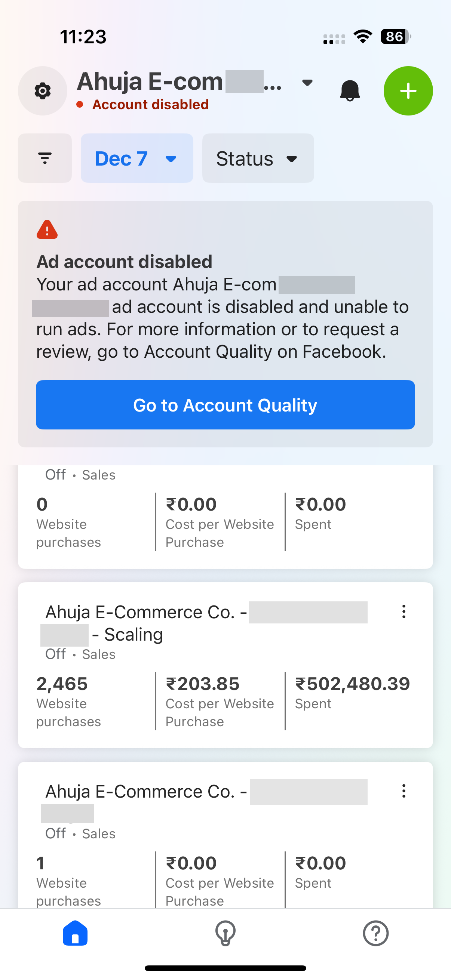Open the filter lines icon
This screenshot has width=451, height=980.
(45, 158)
